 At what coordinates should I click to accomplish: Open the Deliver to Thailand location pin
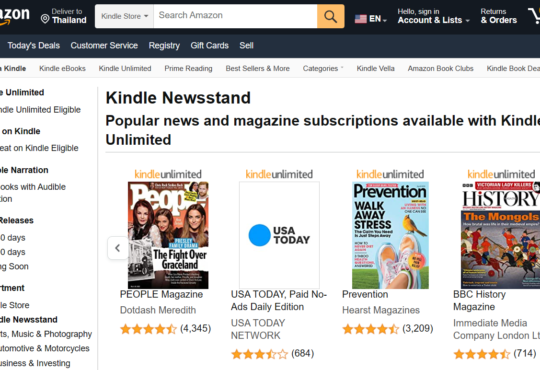[45, 19]
